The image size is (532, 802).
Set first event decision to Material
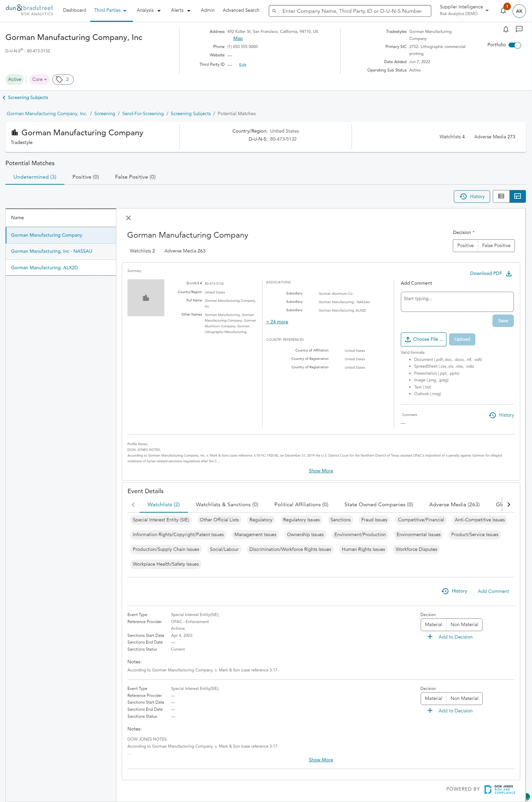click(433, 624)
